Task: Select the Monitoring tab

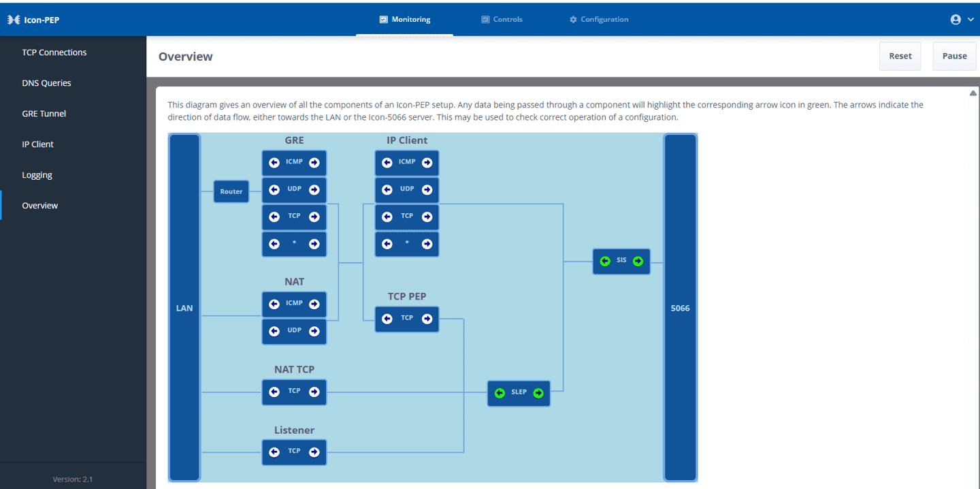Action: (x=405, y=20)
